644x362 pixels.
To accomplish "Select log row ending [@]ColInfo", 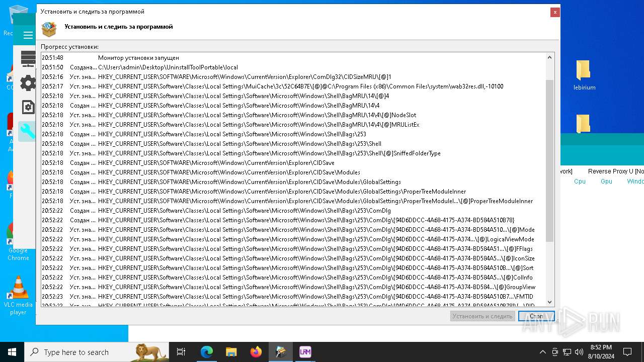I will pyautogui.click(x=293, y=278).
